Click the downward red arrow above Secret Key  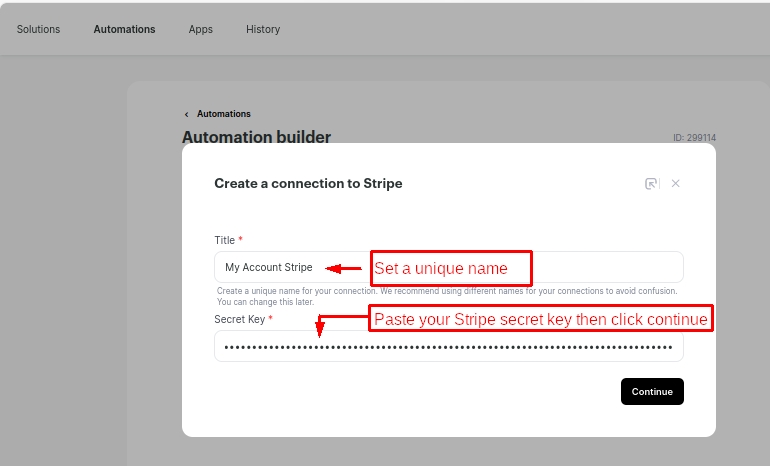pos(320,327)
